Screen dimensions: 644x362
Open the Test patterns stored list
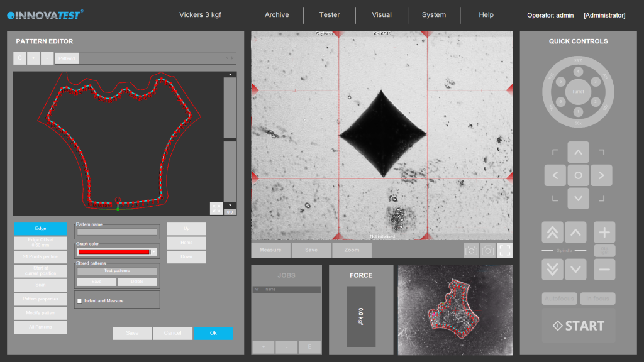tap(116, 271)
